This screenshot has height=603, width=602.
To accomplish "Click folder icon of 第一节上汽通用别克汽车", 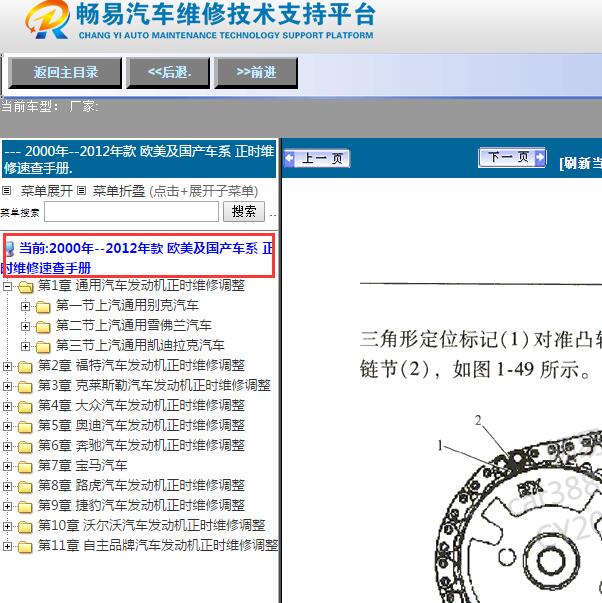I will point(43,307).
